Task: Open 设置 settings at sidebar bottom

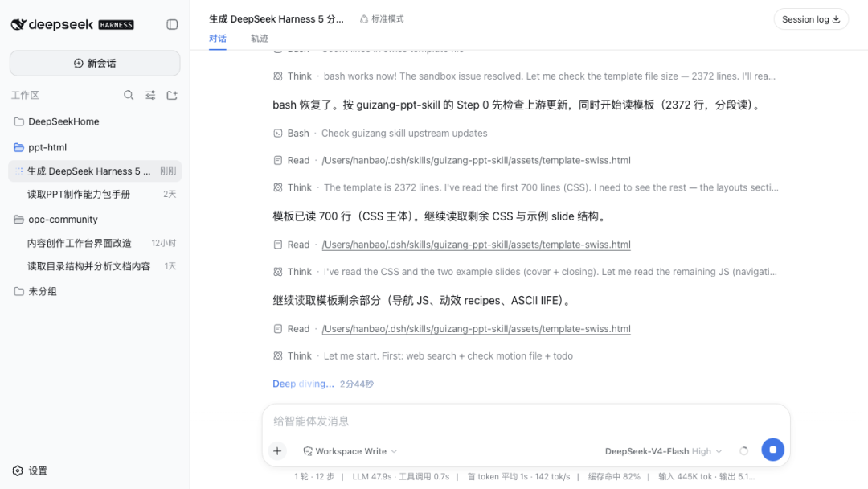Action: (30, 471)
